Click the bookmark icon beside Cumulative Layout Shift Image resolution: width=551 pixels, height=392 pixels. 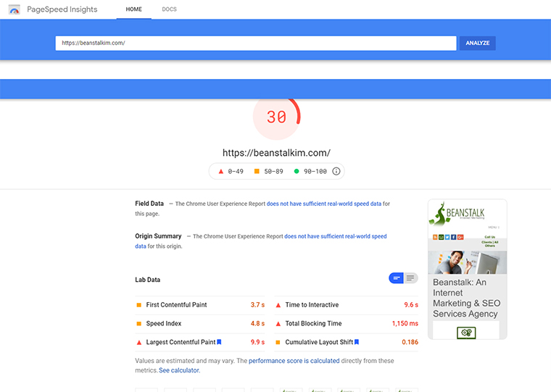[357, 342]
